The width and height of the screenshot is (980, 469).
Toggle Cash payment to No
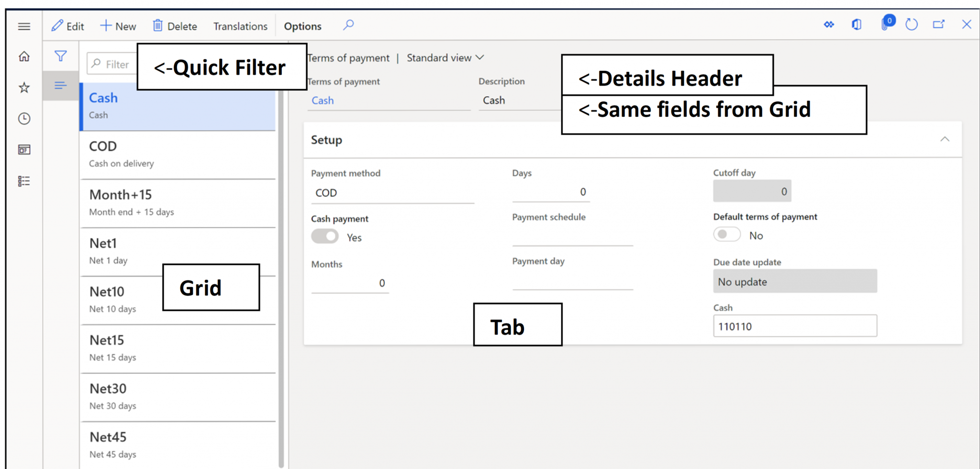click(x=325, y=236)
